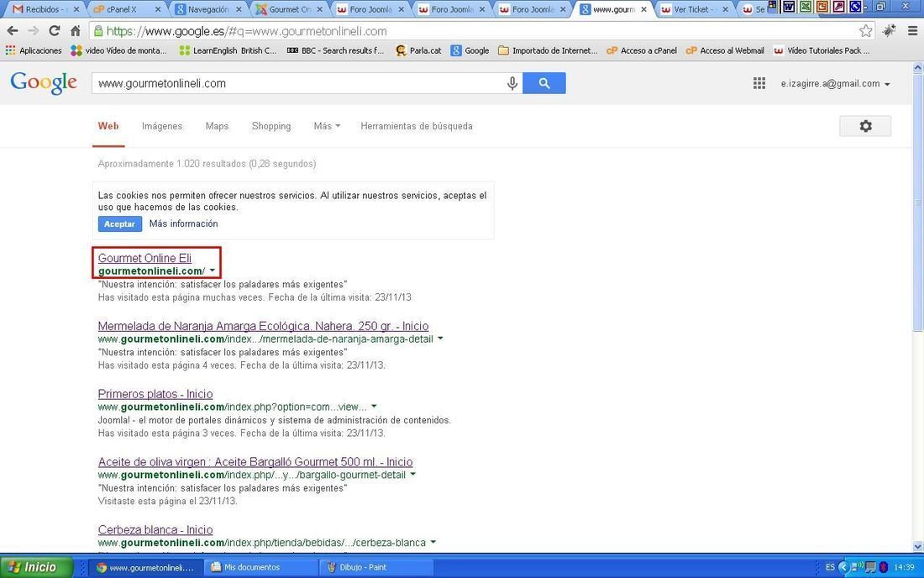Select the Maps search tab
924x578 pixels.
click(217, 126)
